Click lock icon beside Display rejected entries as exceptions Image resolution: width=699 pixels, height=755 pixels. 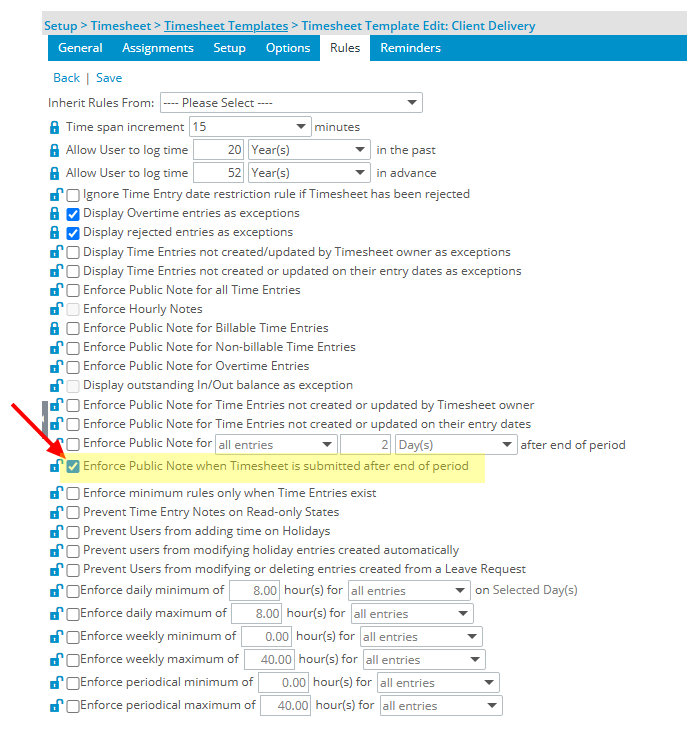(55, 233)
